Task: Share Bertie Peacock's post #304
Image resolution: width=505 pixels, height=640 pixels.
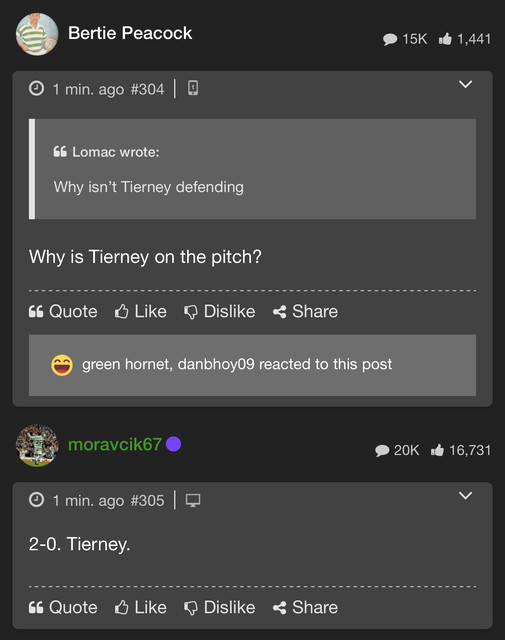Action: click(305, 311)
